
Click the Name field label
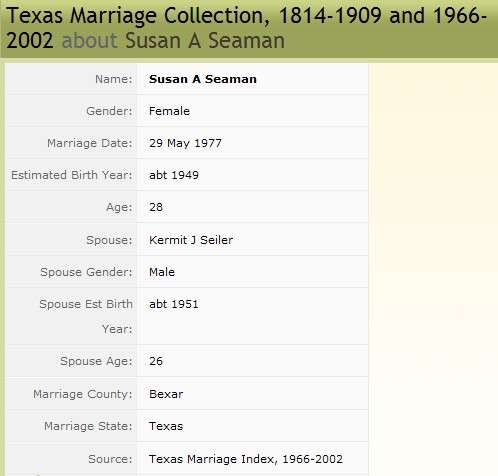point(114,79)
